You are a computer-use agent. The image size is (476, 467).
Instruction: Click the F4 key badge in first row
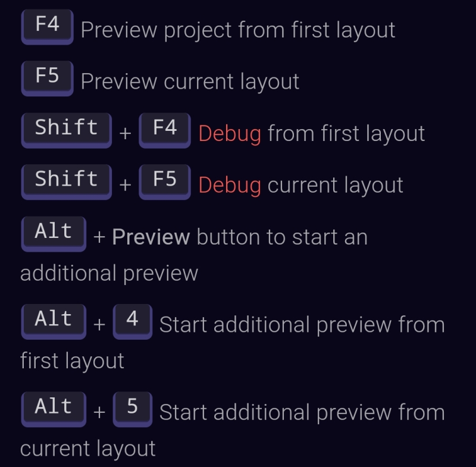(x=48, y=27)
